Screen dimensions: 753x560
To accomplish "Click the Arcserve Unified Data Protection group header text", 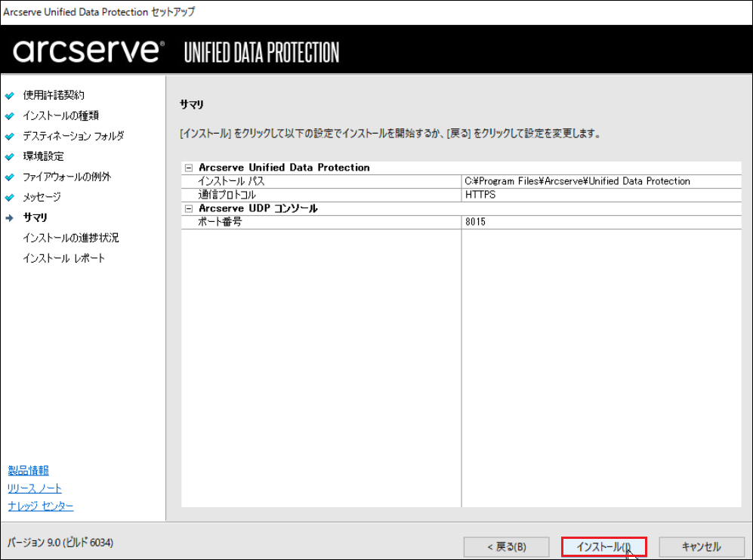I will coord(284,168).
